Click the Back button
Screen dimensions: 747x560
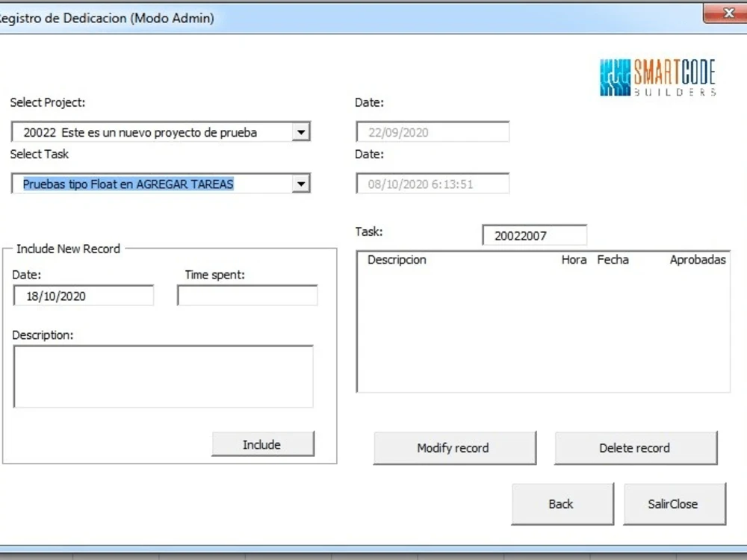click(x=562, y=504)
